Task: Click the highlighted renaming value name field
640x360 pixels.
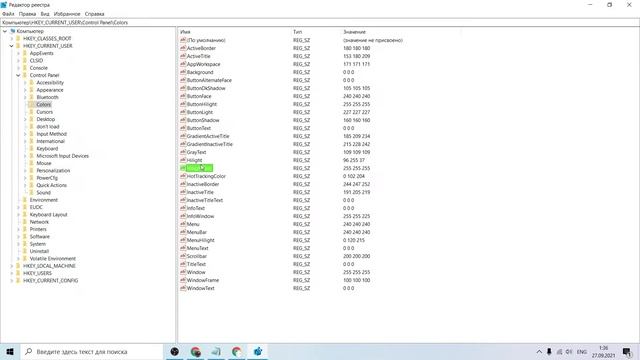Action: [x=199, y=168]
